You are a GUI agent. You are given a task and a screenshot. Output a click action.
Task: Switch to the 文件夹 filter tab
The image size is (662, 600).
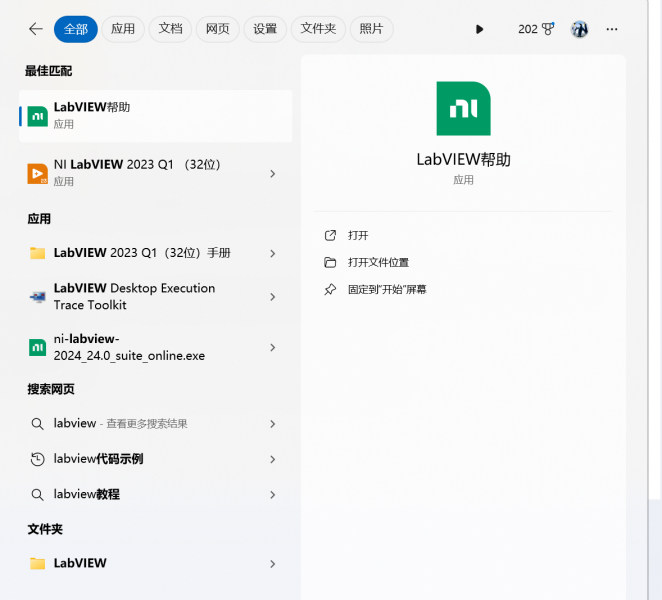click(318, 29)
